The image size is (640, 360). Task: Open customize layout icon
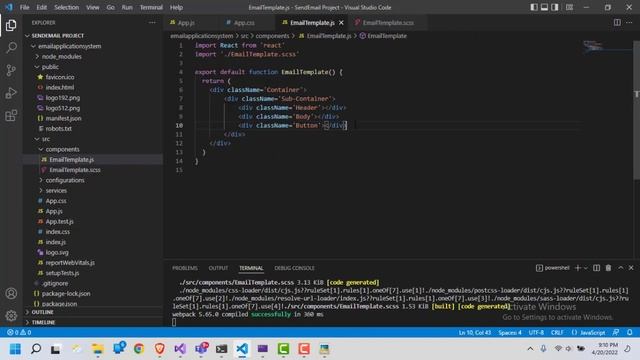(569, 7)
